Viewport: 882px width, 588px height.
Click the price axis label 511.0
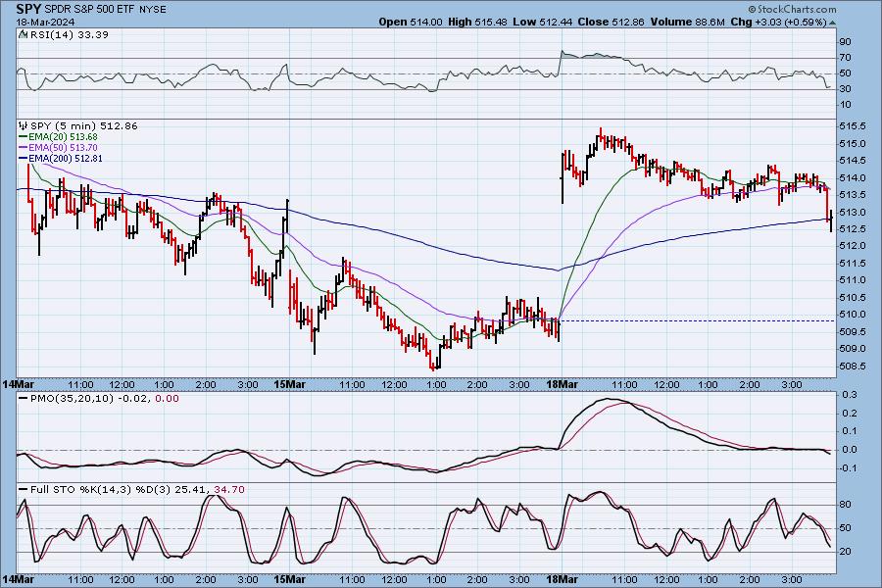853,280
